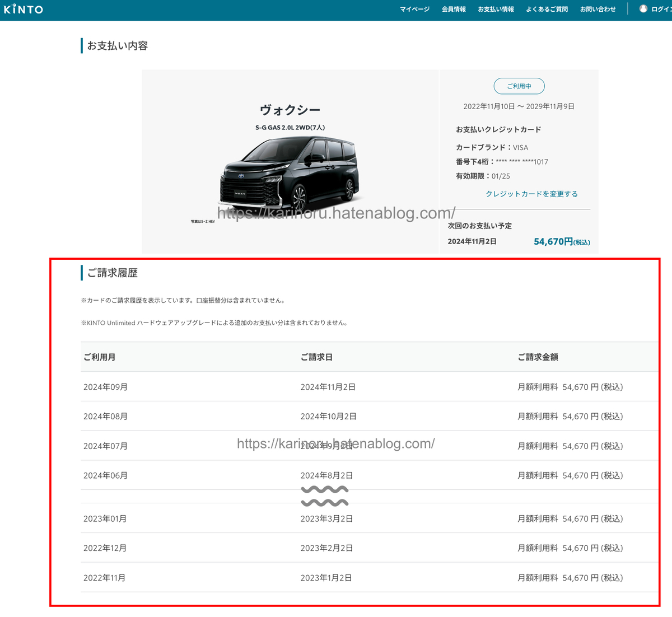Select the お支払いクレジットカード label
Screen dimensions: 672x617
pyautogui.click(x=498, y=129)
